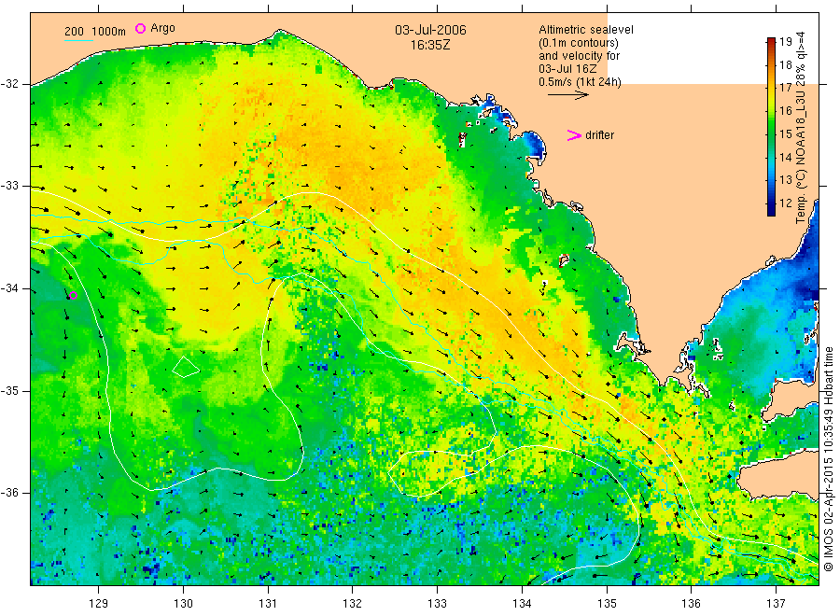Image resolution: width=840 pixels, height=616 pixels.
Task: Click the '0.5m/s (1kt 24h)' label
Action: [x=580, y=82]
